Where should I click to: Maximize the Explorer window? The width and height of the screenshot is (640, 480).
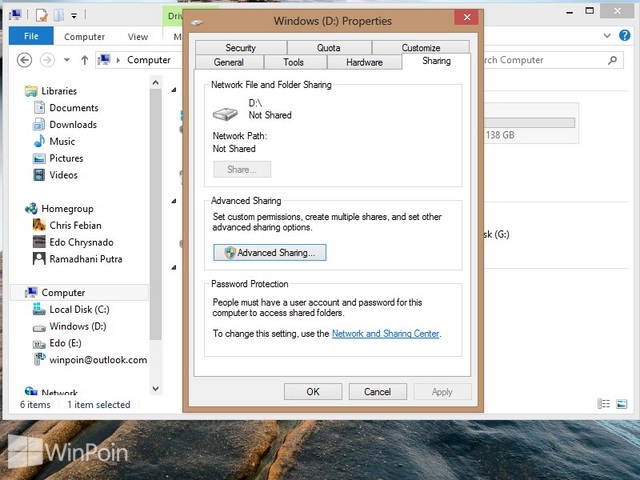pyautogui.click(x=589, y=11)
